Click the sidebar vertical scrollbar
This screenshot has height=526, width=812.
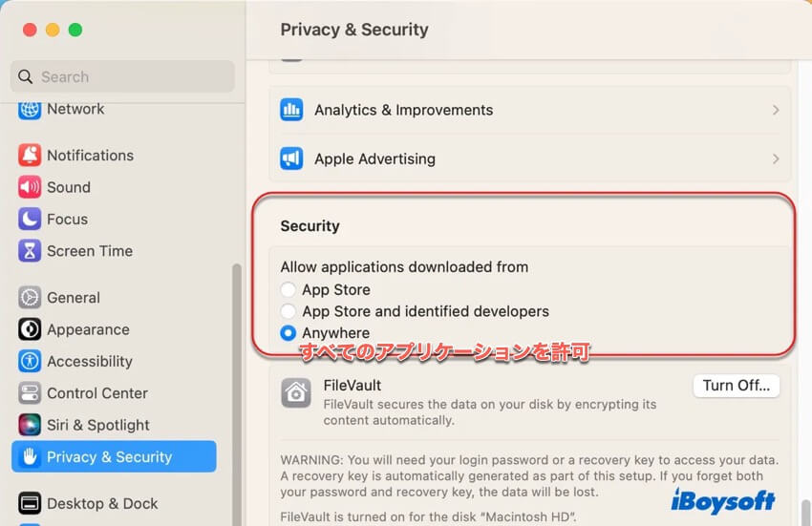click(237, 382)
